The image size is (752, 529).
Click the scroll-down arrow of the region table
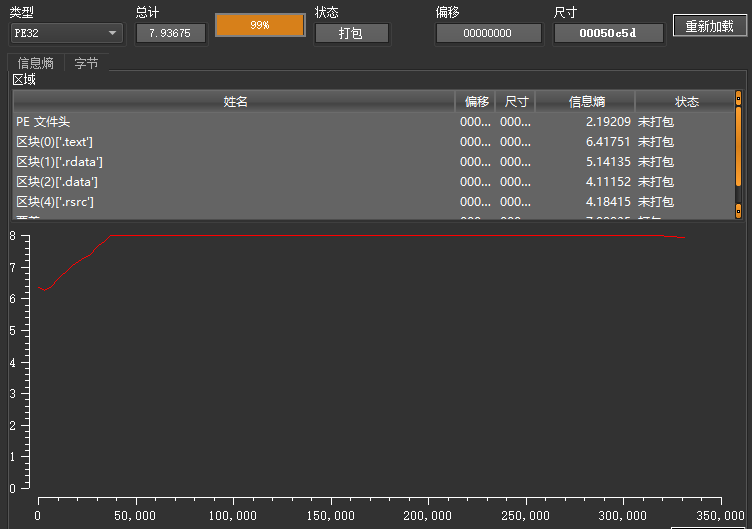[x=739, y=211]
